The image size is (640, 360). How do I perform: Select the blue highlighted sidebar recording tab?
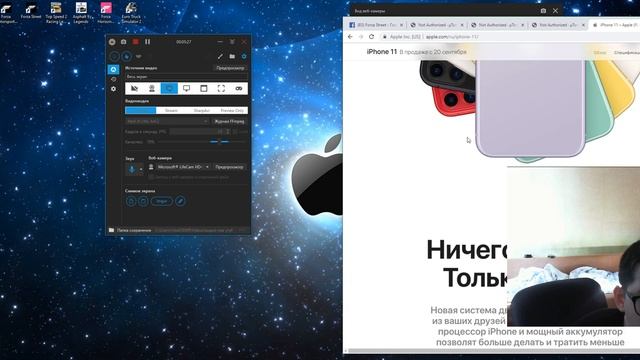113,69
